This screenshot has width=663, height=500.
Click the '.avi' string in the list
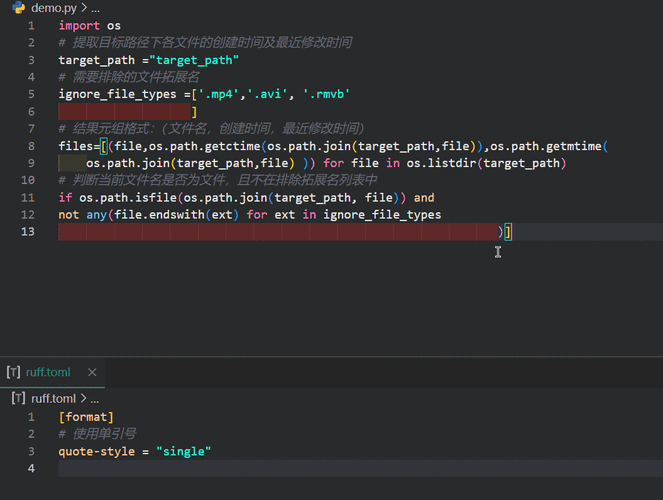click(x=267, y=94)
